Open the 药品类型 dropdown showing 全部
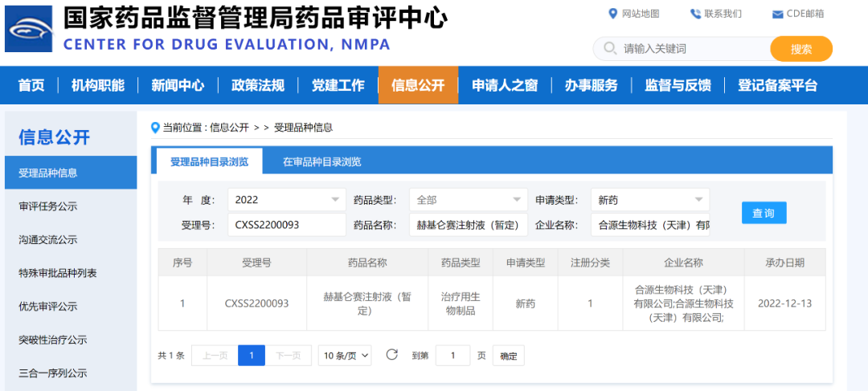Image resolution: width=868 pixels, height=391 pixels. pos(469,199)
